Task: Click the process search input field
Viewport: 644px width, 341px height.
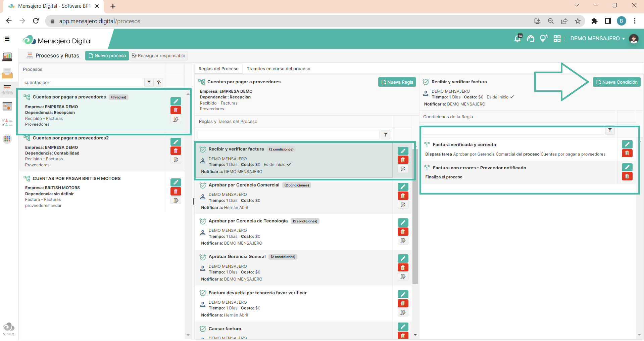Action: coord(82,83)
